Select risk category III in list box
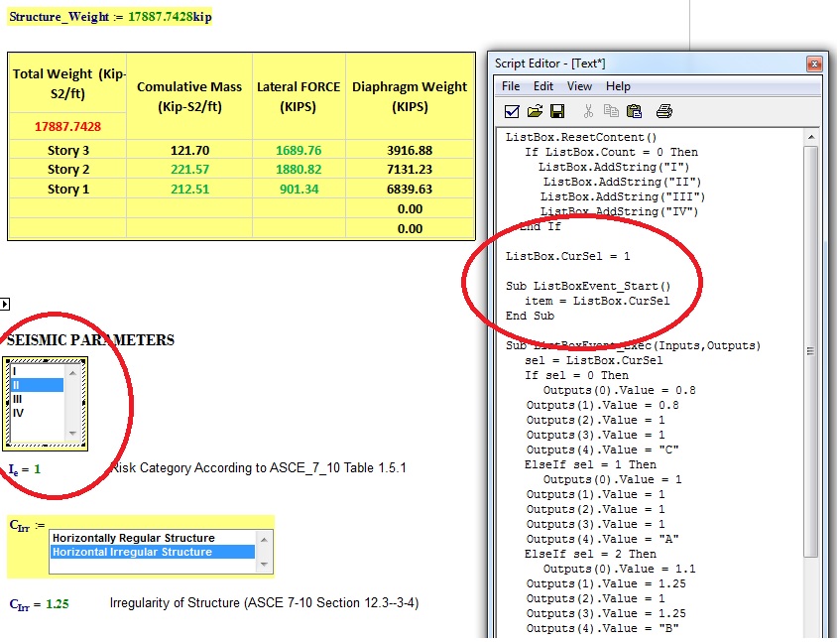The height and width of the screenshot is (642, 840). point(37,399)
